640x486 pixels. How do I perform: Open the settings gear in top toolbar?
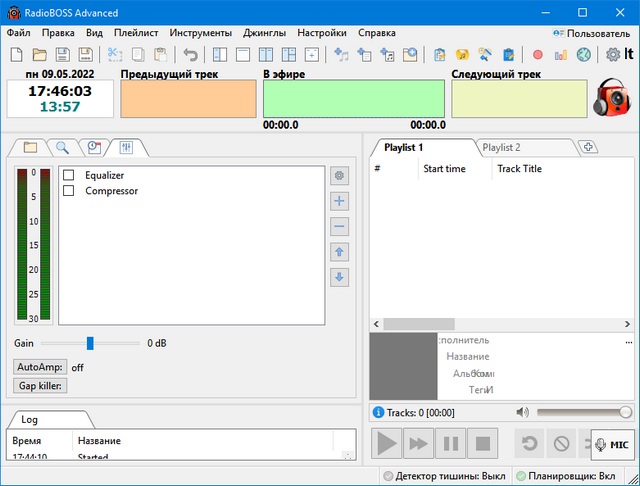tap(614, 54)
